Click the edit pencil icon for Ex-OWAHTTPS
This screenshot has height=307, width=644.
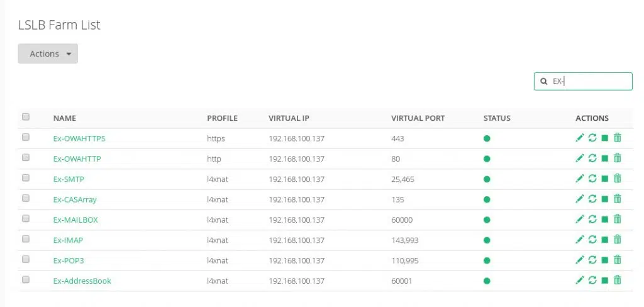pyautogui.click(x=580, y=138)
